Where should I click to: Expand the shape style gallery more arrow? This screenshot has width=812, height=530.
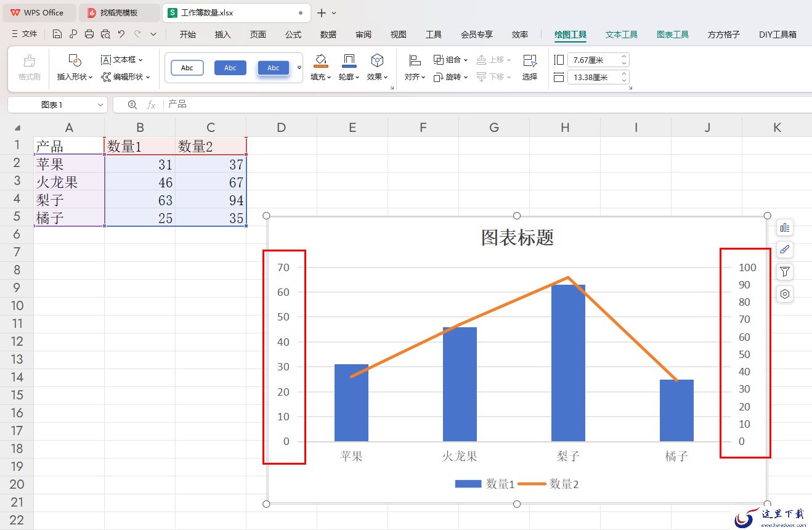click(299, 67)
